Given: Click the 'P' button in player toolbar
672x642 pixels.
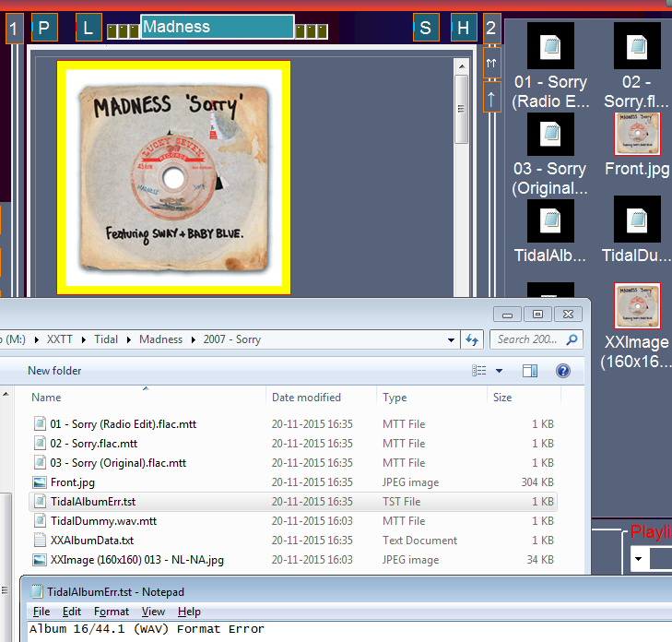Looking at the screenshot, I should point(44,28).
